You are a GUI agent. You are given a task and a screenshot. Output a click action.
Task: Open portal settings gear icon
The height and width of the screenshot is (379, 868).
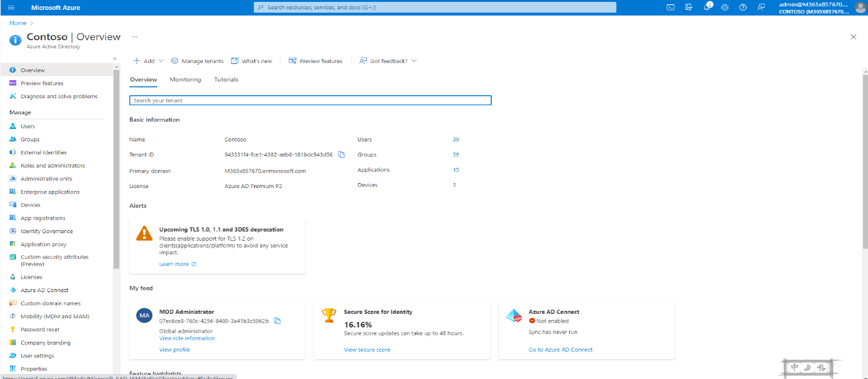725,8
